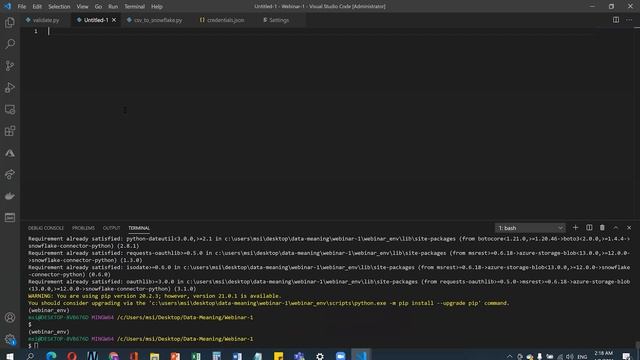Open Microsoft Edge from taskbar
The width and height of the screenshot is (640, 360).
(51, 356)
